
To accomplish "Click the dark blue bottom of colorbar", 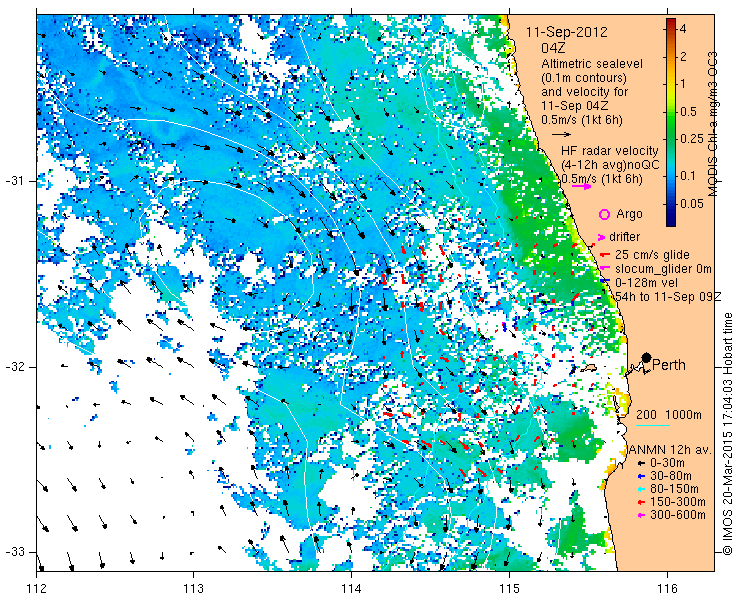I will click(671, 222).
